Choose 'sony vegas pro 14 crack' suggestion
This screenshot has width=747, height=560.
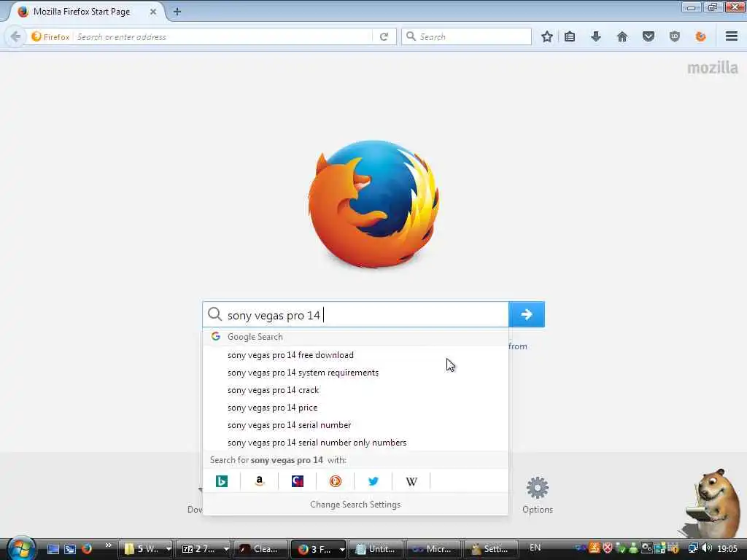tap(355, 390)
